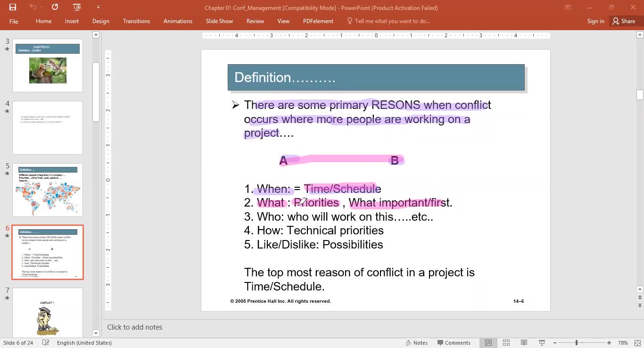Switch to Reading View icon
This screenshot has height=348, width=644.
[524, 343]
